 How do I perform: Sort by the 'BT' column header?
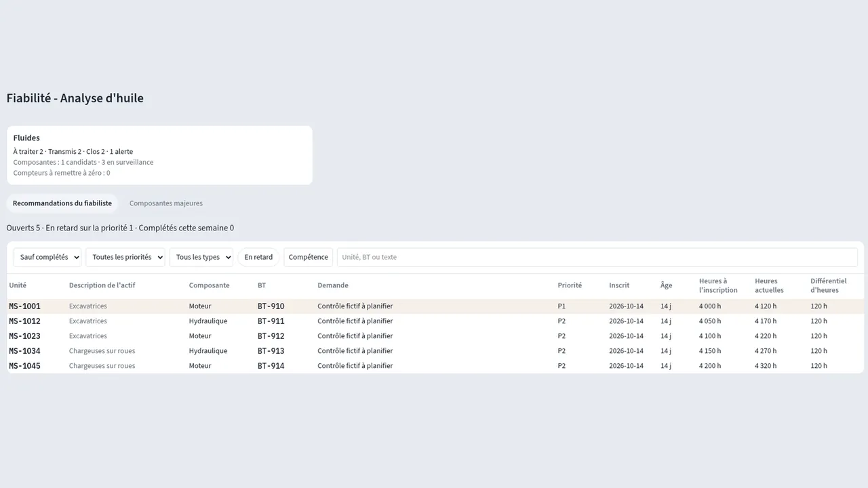click(262, 285)
